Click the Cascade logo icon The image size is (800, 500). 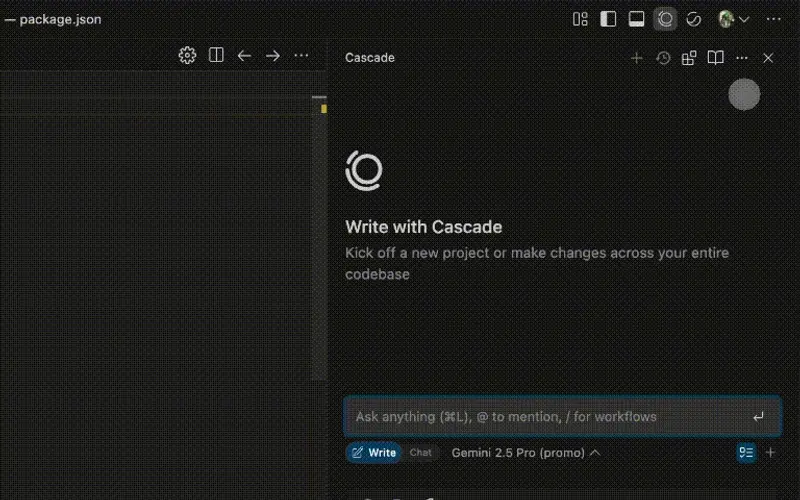(364, 170)
